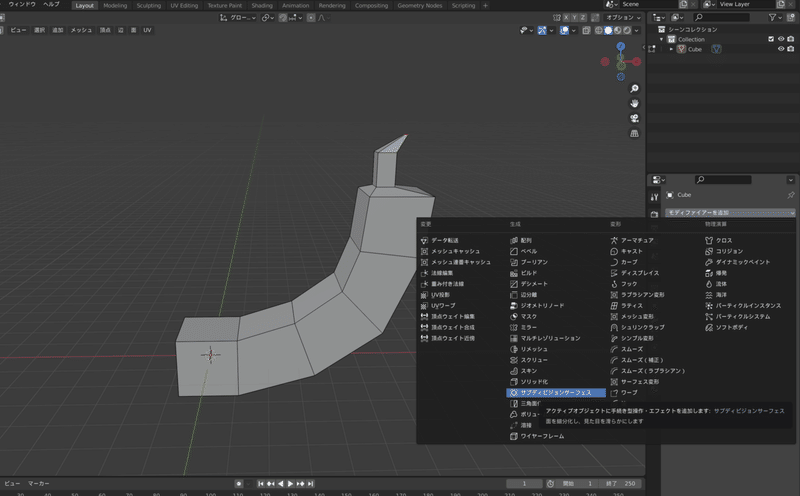Uncheck the Collection exclude checkbox

tap(770, 39)
